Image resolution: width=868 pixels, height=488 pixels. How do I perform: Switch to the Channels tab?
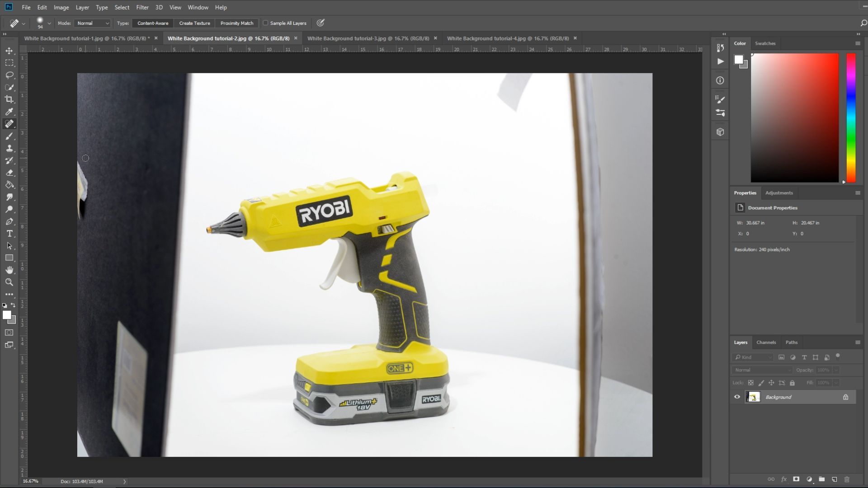pos(766,342)
